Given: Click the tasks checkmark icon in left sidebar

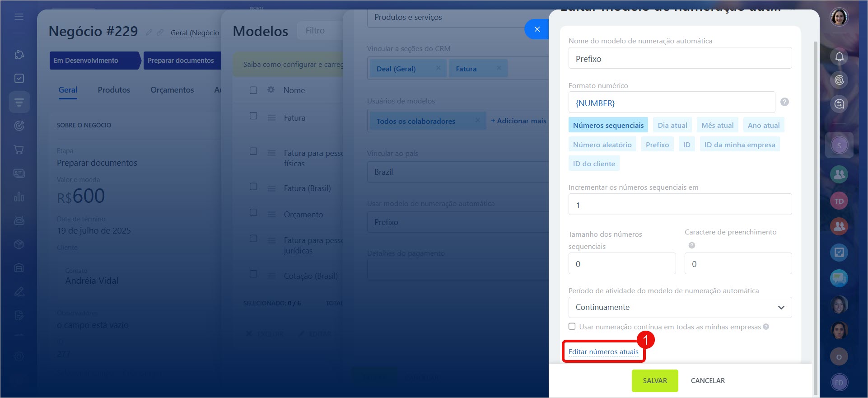Looking at the screenshot, I should point(19,79).
